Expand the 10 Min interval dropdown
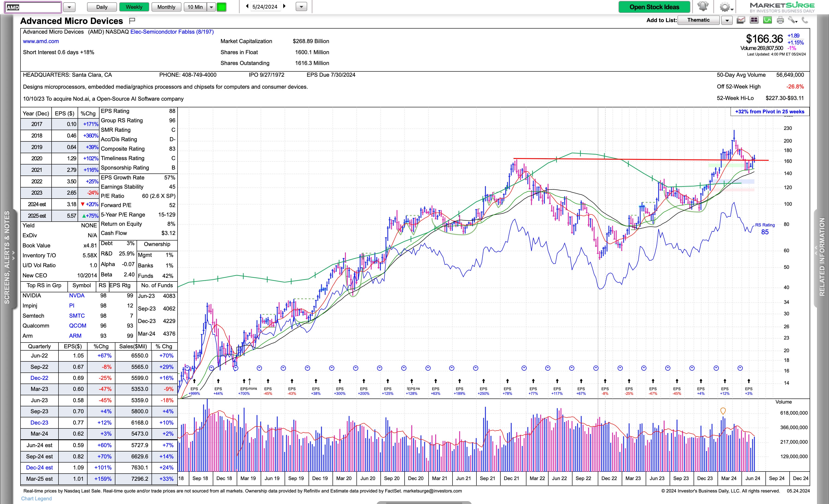 pos(211,7)
